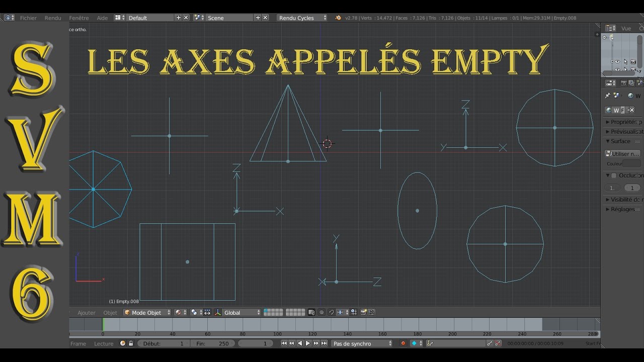Expand the Propriétés panel
Viewport: 644px width, 362px height.
[623, 122]
